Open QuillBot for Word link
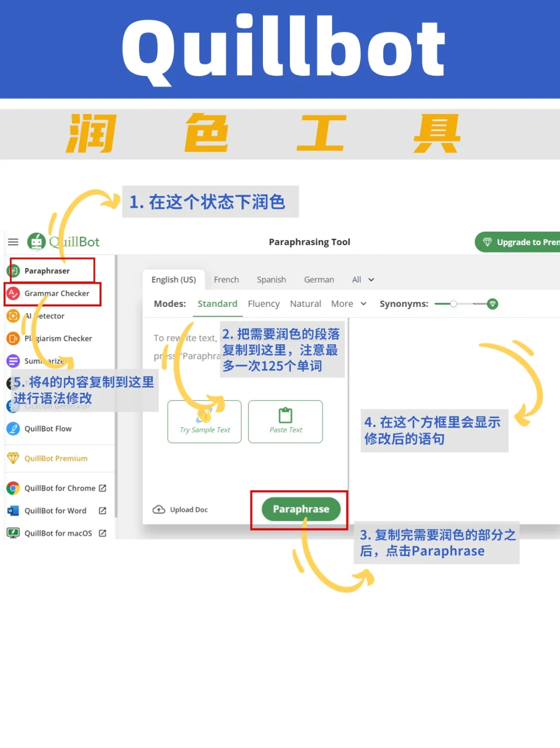This screenshot has width=560, height=748. pos(55,511)
